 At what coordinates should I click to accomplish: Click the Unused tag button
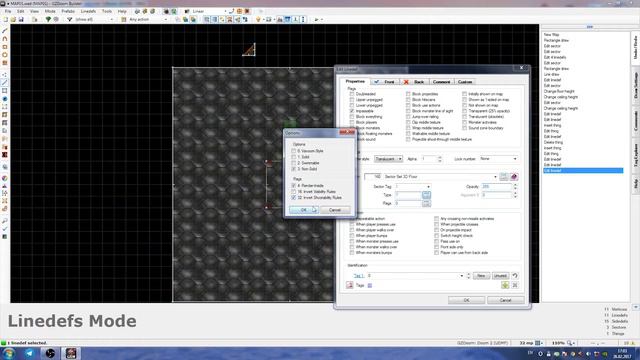point(500,276)
